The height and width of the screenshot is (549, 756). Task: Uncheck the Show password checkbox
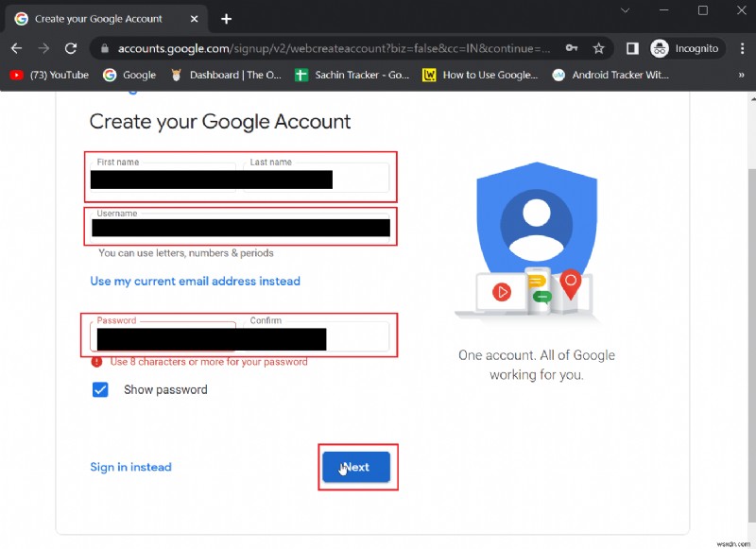pyautogui.click(x=100, y=389)
